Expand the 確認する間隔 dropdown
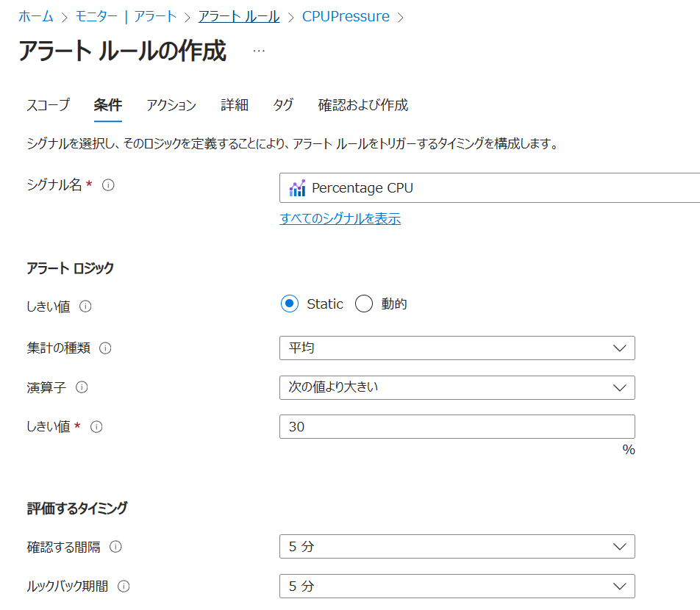The width and height of the screenshot is (700, 610). coord(457,547)
